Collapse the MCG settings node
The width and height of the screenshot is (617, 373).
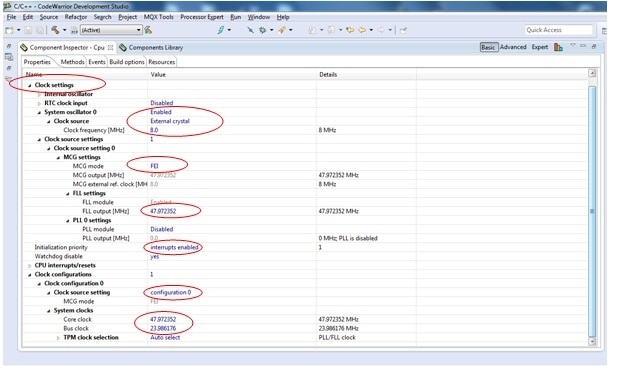(x=58, y=157)
